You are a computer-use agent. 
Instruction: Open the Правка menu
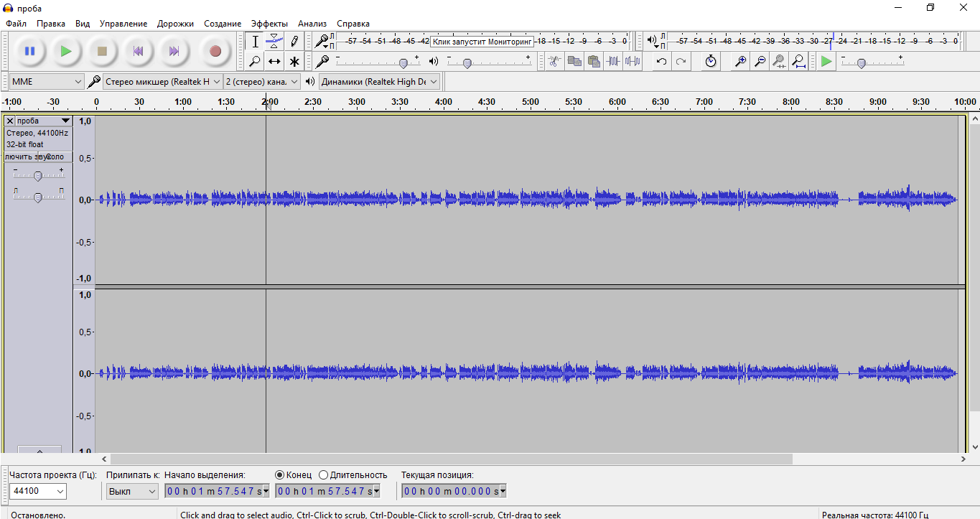(51, 24)
